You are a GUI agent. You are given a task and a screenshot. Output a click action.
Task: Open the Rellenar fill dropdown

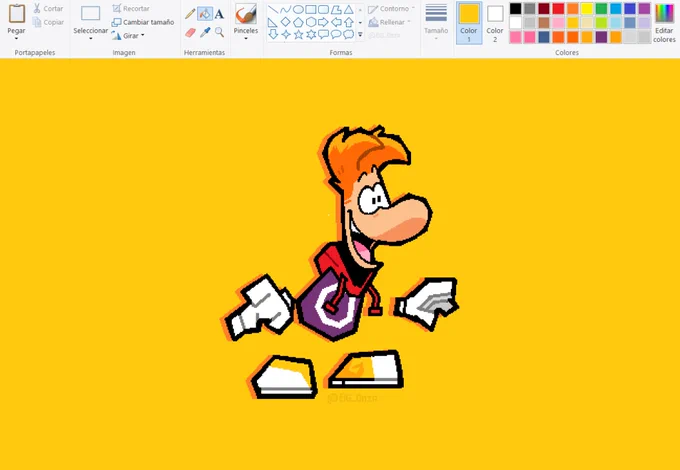click(389, 22)
